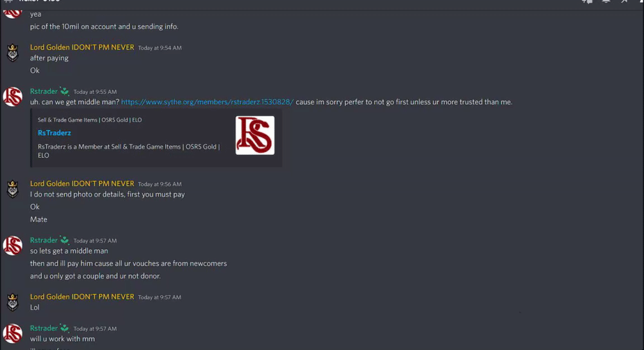Click the plant badge icon next to Rstrader at 9:55
This screenshot has height=350, width=644.
(x=64, y=91)
